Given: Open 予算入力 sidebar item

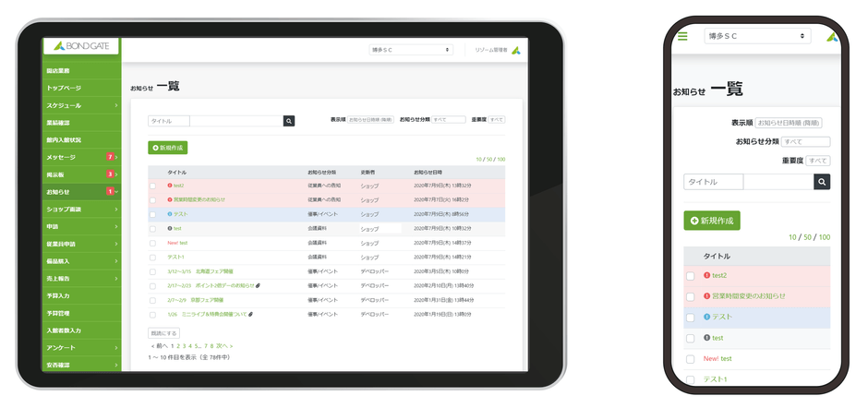Looking at the screenshot, I should pos(81,295).
